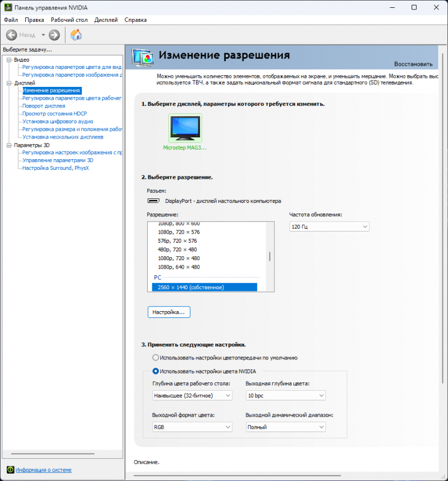Click the Восстановить link
This screenshot has height=481, width=448.
[x=413, y=64]
